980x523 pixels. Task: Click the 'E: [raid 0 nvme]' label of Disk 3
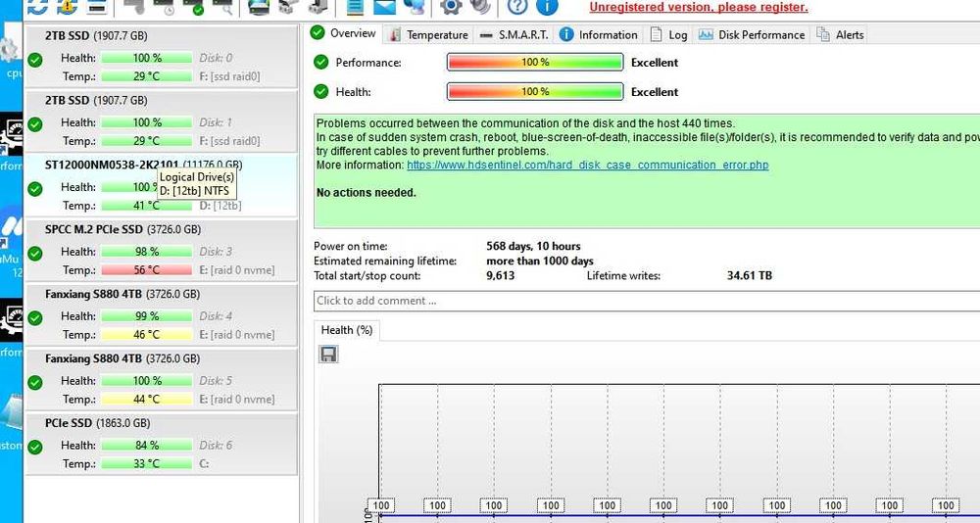point(237,270)
